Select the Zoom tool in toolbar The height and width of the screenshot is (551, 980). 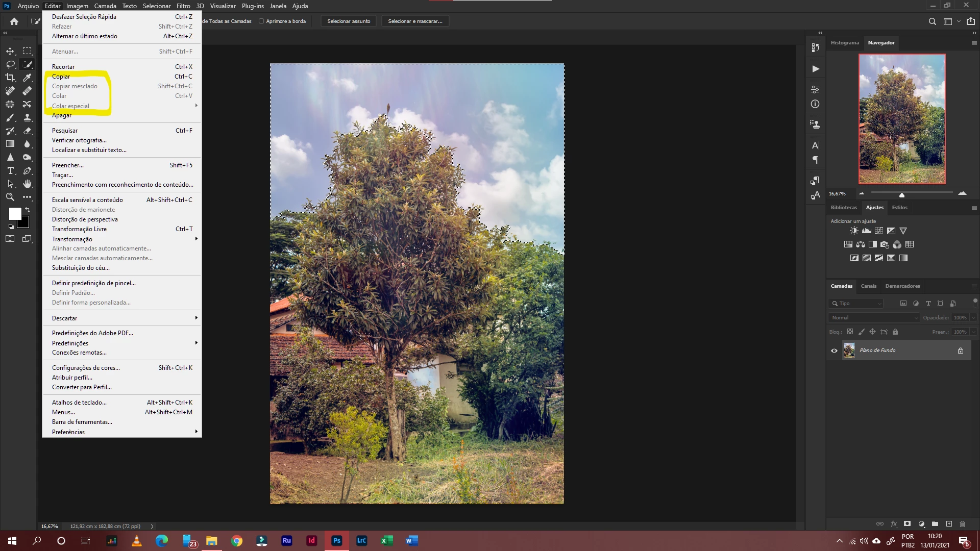coord(10,197)
